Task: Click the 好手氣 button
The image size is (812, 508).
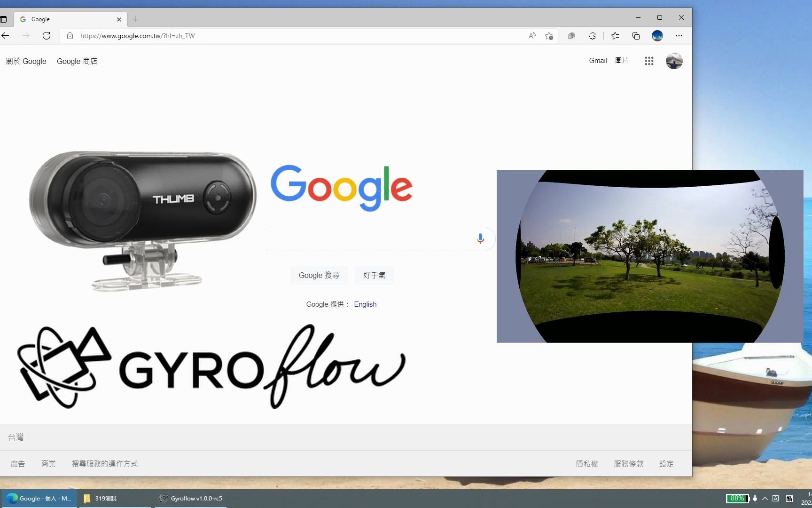Action: pos(375,275)
